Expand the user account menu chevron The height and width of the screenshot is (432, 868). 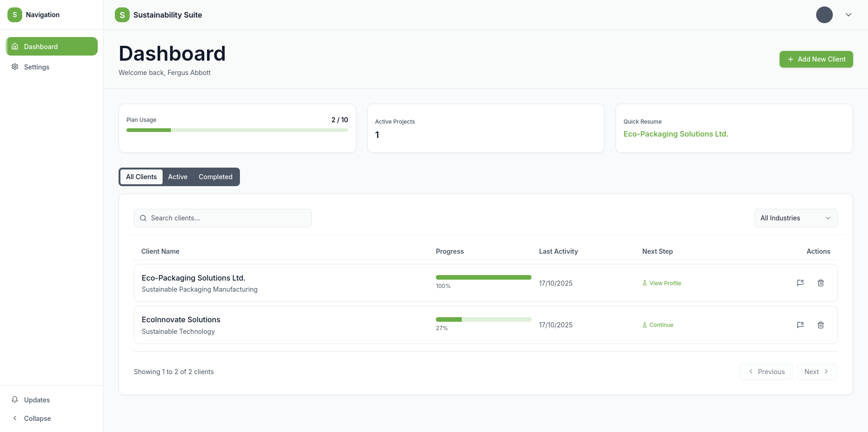(x=849, y=14)
